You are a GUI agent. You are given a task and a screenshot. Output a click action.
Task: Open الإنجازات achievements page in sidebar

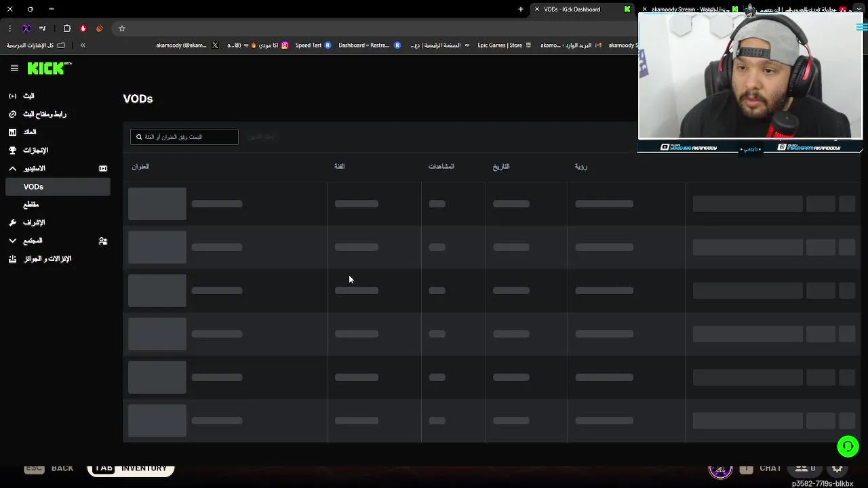point(36,150)
